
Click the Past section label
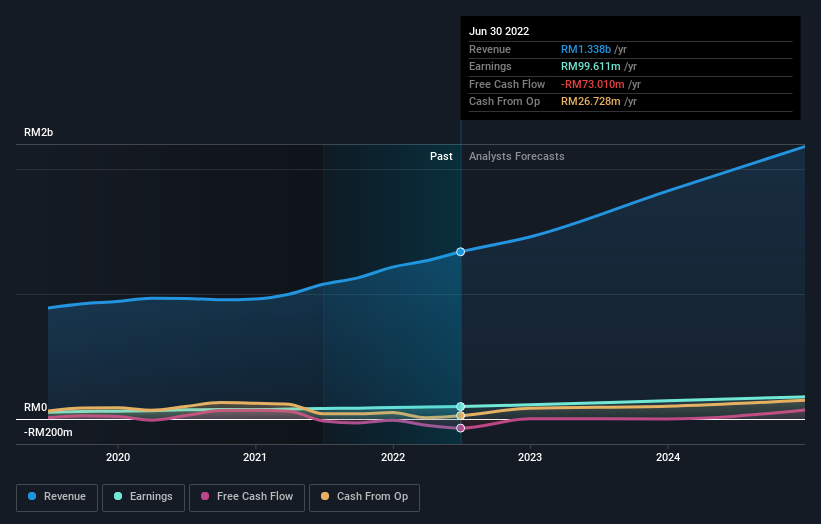pyautogui.click(x=441, y=156)
